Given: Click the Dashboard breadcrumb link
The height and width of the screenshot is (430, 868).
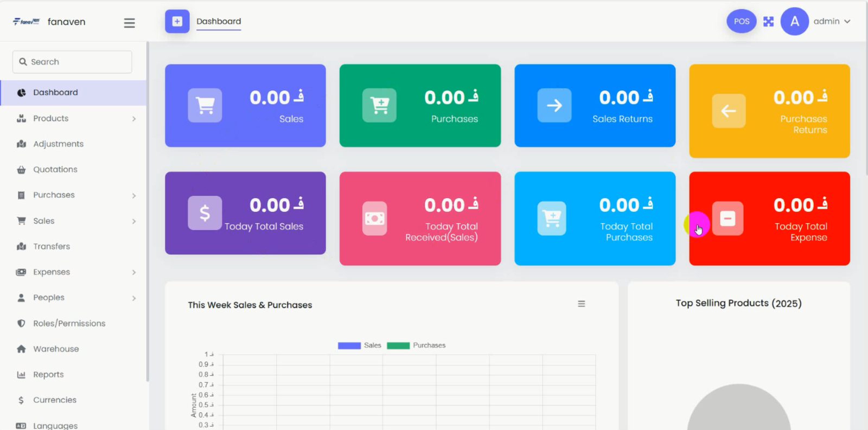Looking at the screenshot, I should pyautogui.click(x=219, y=21).
